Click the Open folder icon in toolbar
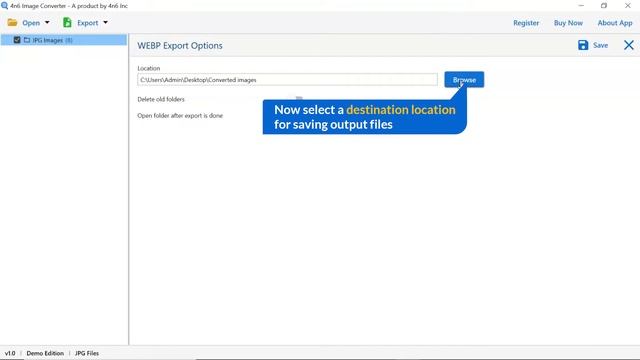 pos(12,23)
